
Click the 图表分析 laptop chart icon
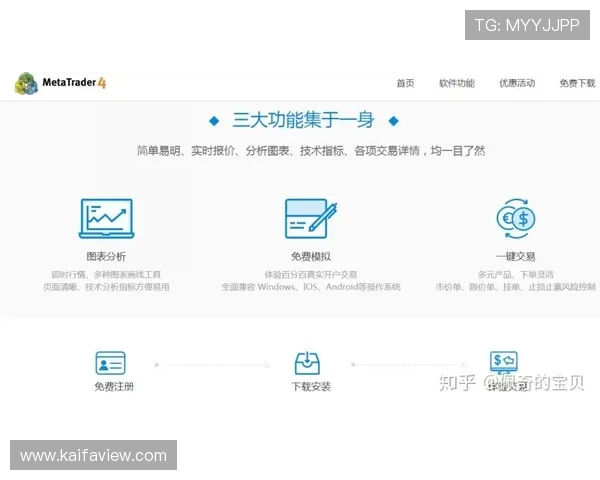coord(106,219)
